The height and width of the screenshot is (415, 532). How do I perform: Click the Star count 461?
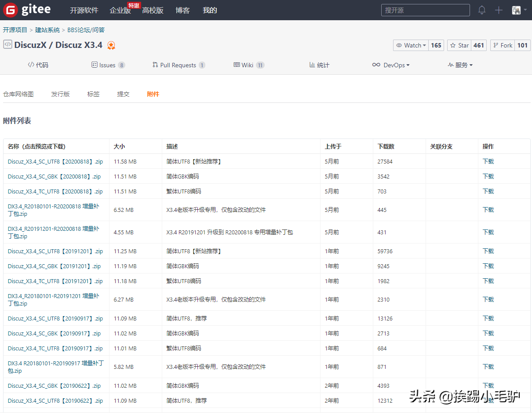(x=479, y=45)
